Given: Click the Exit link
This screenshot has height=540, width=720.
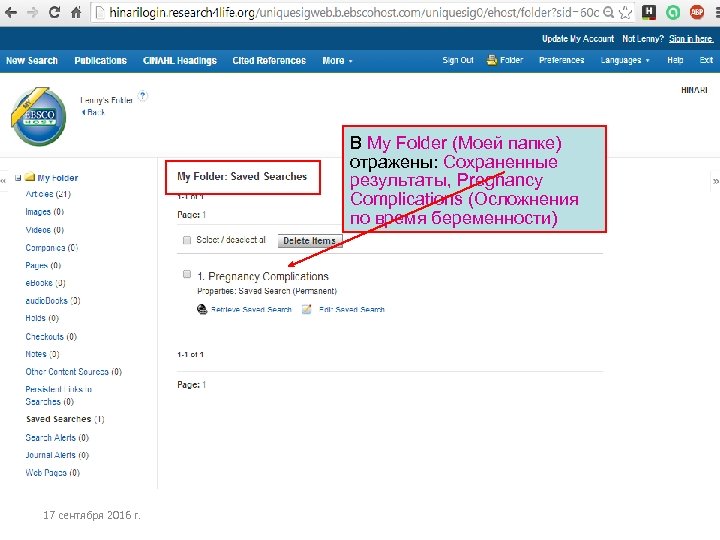Looking at the screenshot, I should coord(706,60).
